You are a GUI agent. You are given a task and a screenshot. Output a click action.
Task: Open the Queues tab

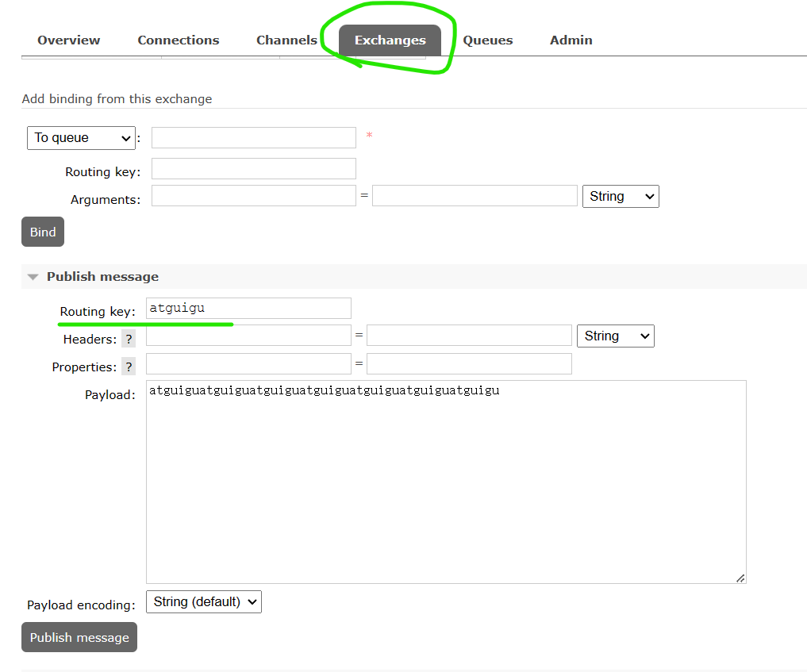coord(487,40)
